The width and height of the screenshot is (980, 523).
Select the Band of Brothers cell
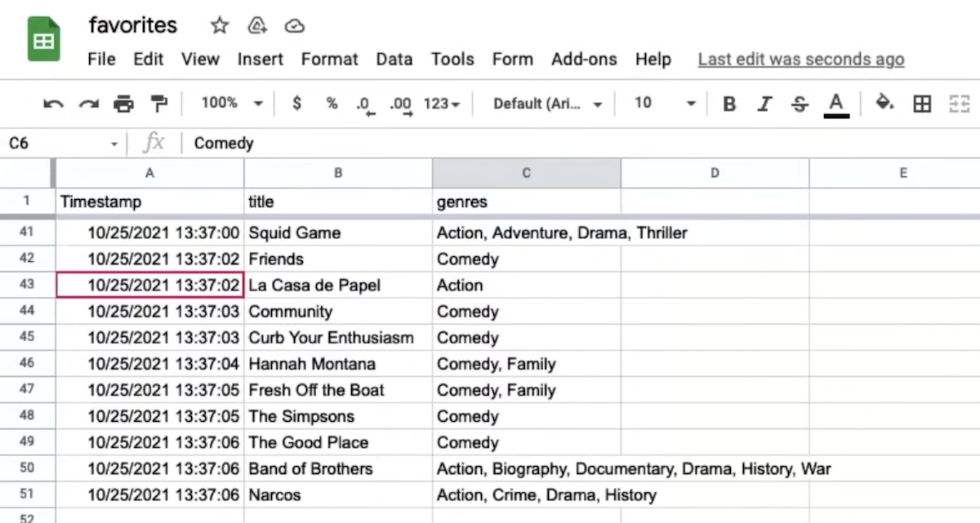(338, 469)
